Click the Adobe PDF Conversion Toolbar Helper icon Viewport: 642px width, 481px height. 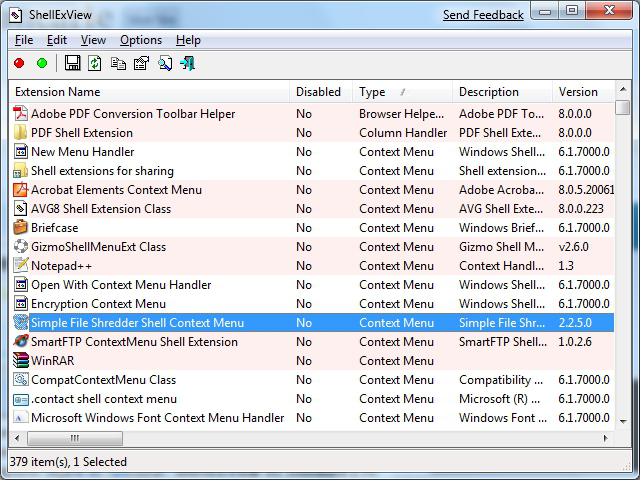pos(20,114)
